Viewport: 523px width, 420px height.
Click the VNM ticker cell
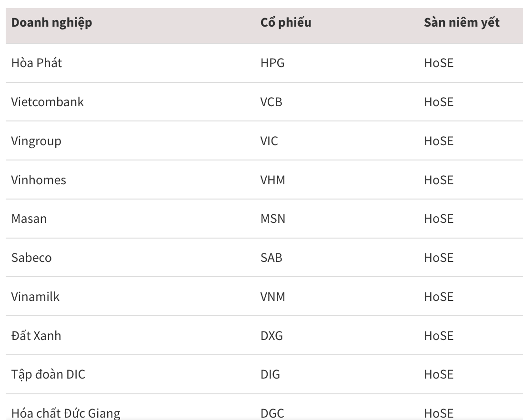click(273, 297)
